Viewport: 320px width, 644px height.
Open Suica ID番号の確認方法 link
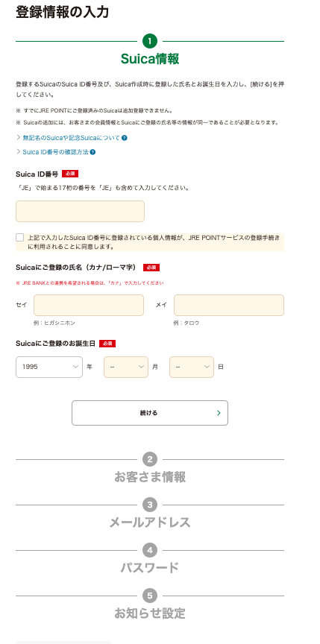[x=55, y=152]
